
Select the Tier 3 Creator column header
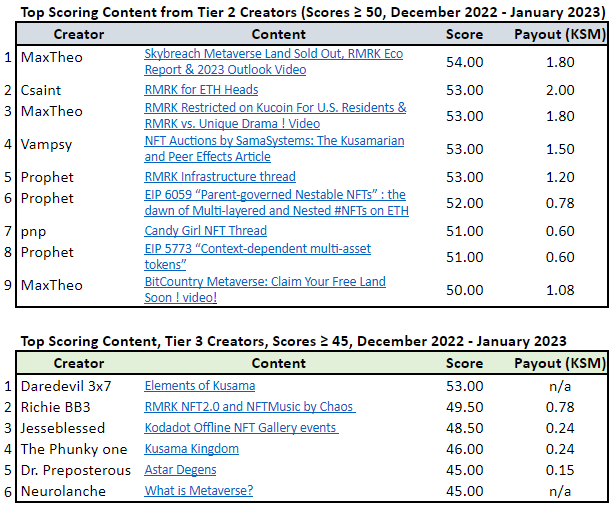pyautogui.click(x=79, y=363)
